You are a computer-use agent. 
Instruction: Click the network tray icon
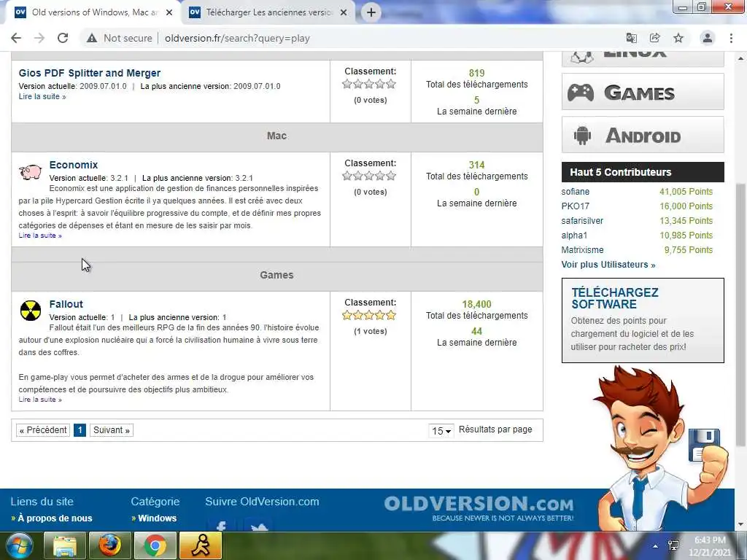click(673, 545)
